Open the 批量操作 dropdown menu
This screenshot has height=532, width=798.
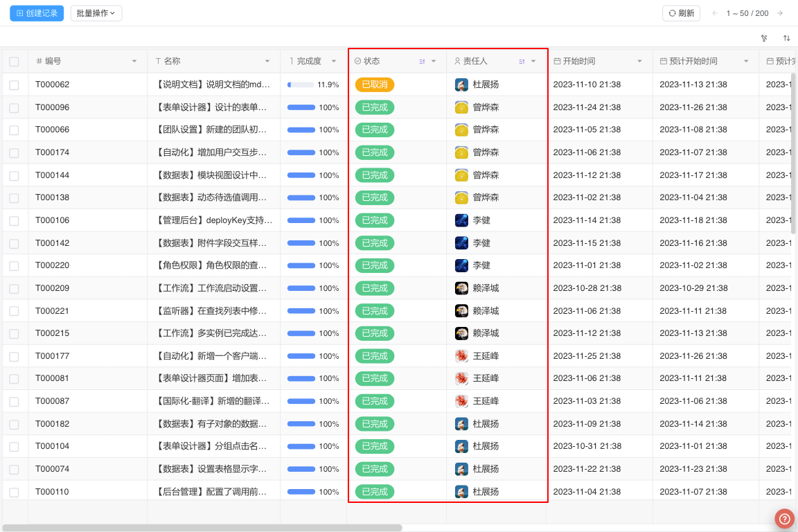(x=96, y=12)
